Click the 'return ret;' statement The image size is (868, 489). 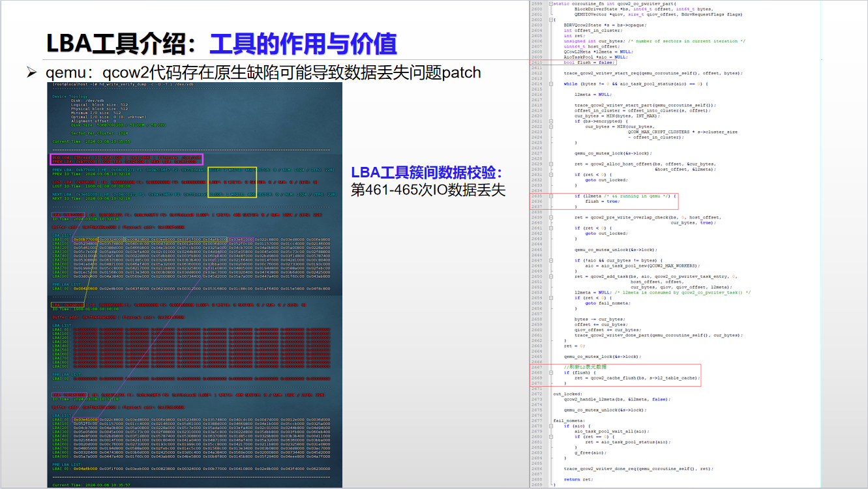pos(578,479)
